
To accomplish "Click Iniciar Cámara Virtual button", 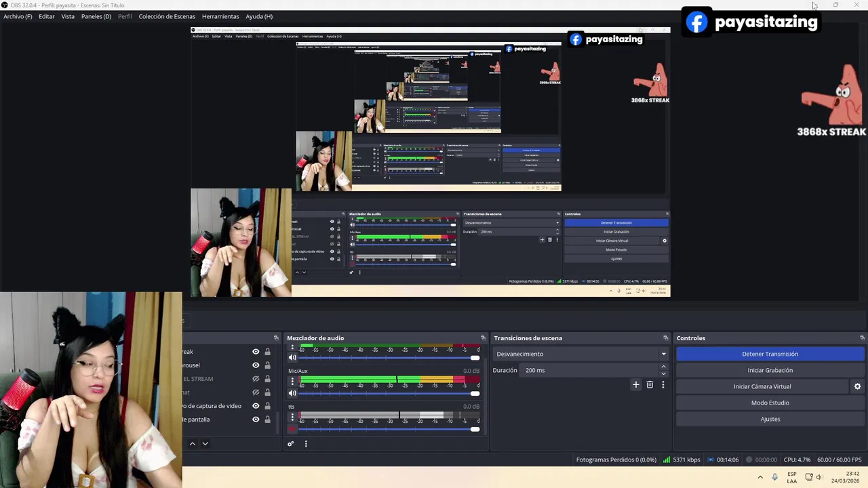I will click(x=762, y=386).
